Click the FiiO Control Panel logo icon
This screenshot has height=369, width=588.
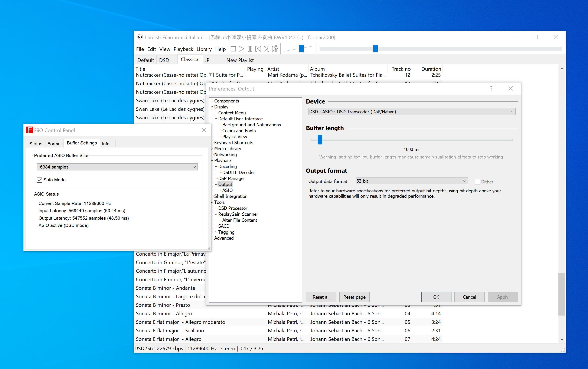point(30,130)
